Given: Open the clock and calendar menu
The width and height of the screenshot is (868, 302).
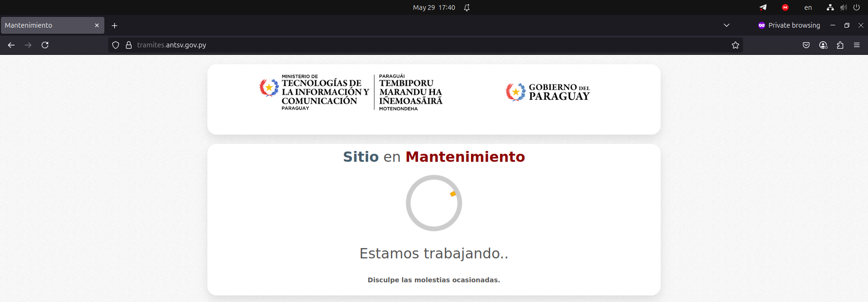Looking at the screenshot, I should [434, 8].
